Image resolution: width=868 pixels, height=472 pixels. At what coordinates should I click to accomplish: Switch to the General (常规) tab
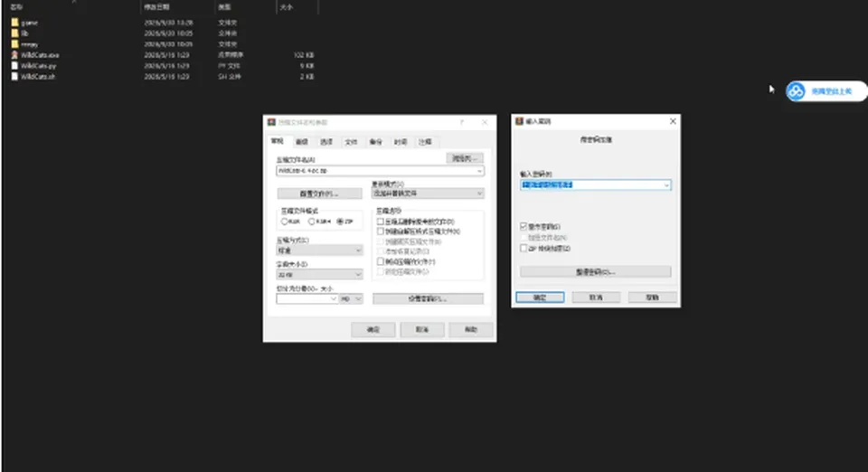click(278, 142)
